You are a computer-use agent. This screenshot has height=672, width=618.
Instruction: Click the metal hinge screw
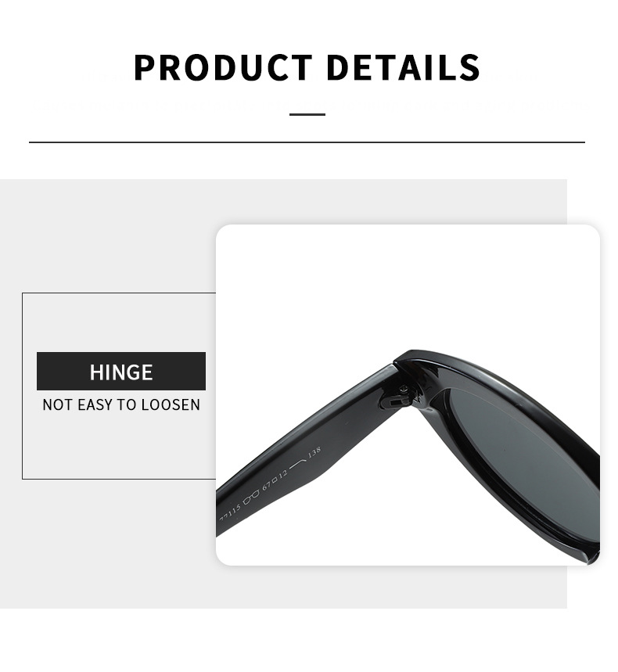404,390
